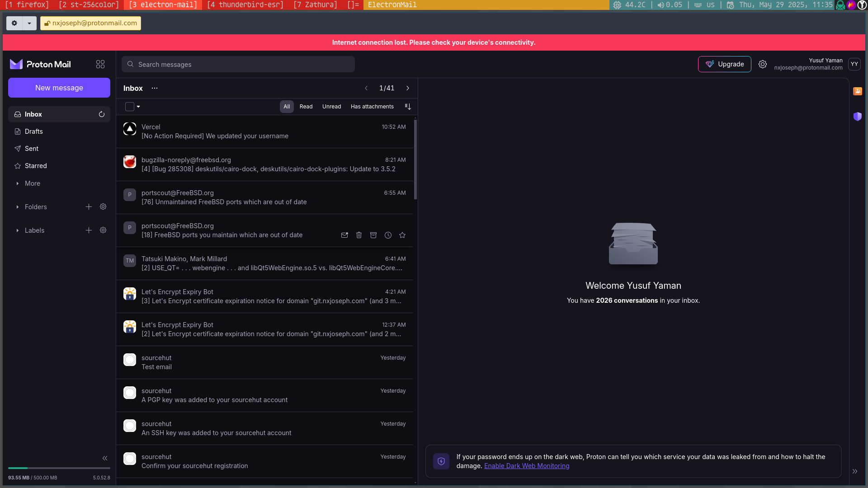Image resolution: width=868 pixels, height=488 pixels.
Task: Click the sort order icon
Action: coord(408,107)
